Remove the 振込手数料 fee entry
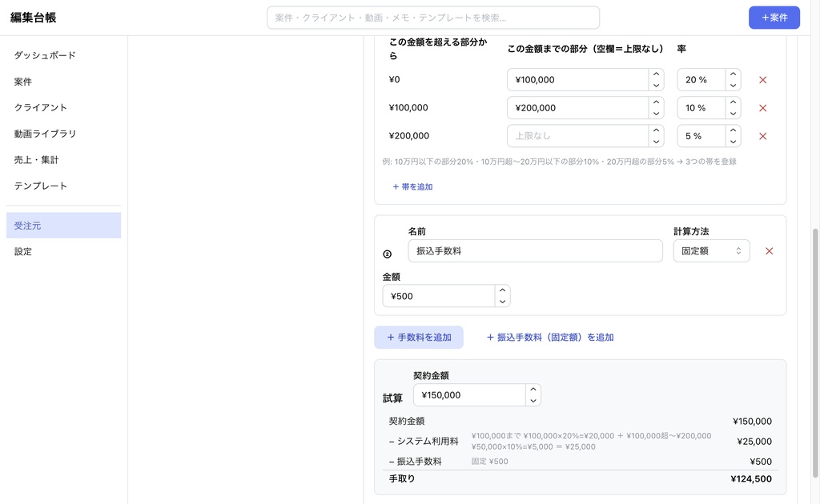The height and width of the screenshot is (504, 820). coord(769,251)
